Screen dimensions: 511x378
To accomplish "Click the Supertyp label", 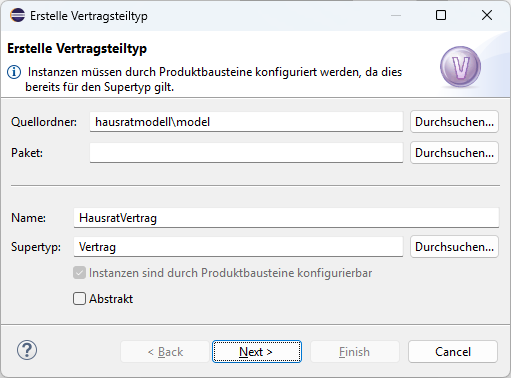I will (36, 247).
